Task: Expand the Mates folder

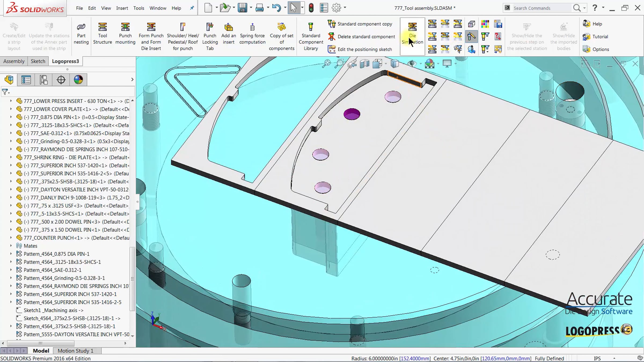Action: pos(11,246)
